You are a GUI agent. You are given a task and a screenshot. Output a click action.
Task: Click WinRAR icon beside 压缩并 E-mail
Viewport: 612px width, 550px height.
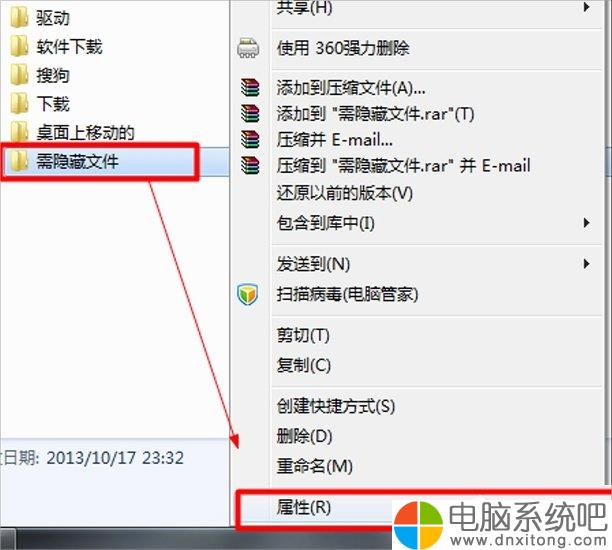(250, 139)
